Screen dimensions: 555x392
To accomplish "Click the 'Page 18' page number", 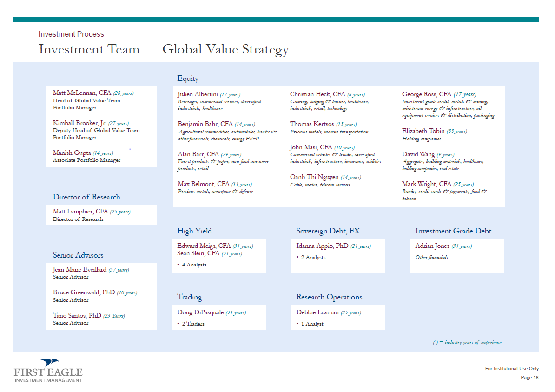I will tap(529, 378).
